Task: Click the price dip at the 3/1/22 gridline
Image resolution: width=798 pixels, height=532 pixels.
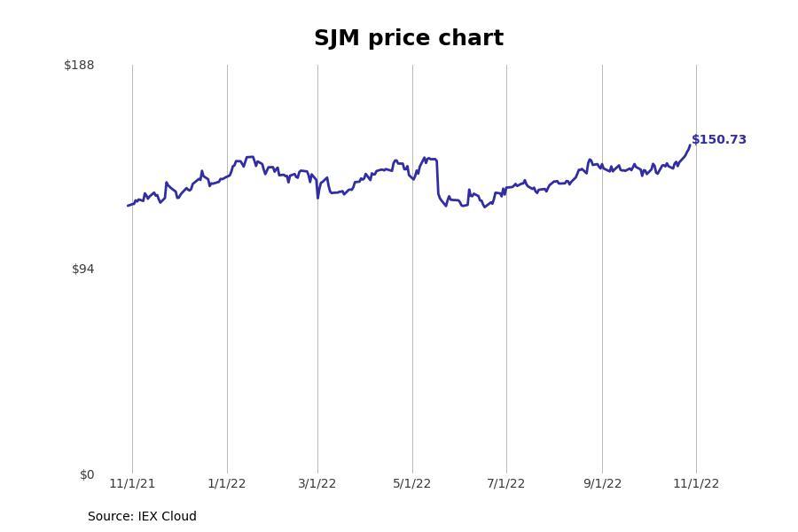Action: coord(318,198)
